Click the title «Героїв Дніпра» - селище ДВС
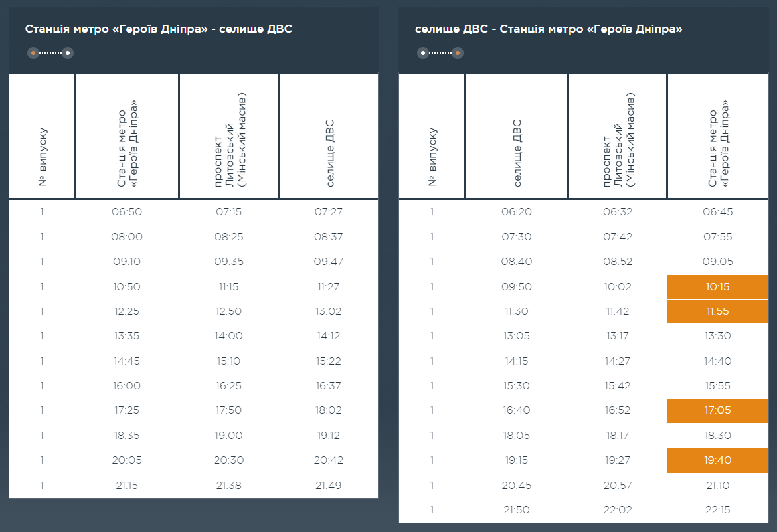Image resolution: width=777 pixels, height=532 pixels. pyautogui.click(x=158, y=29)
